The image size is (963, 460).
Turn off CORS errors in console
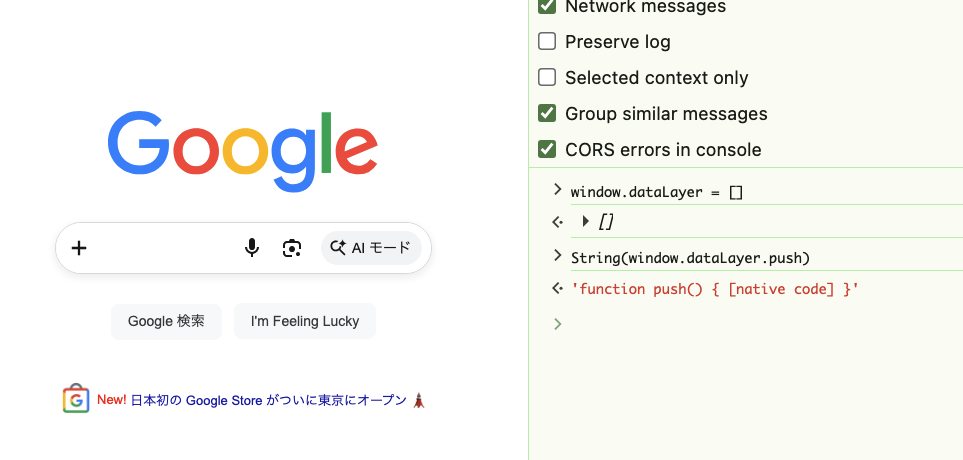pyautogui.click(x=547, y=149)
